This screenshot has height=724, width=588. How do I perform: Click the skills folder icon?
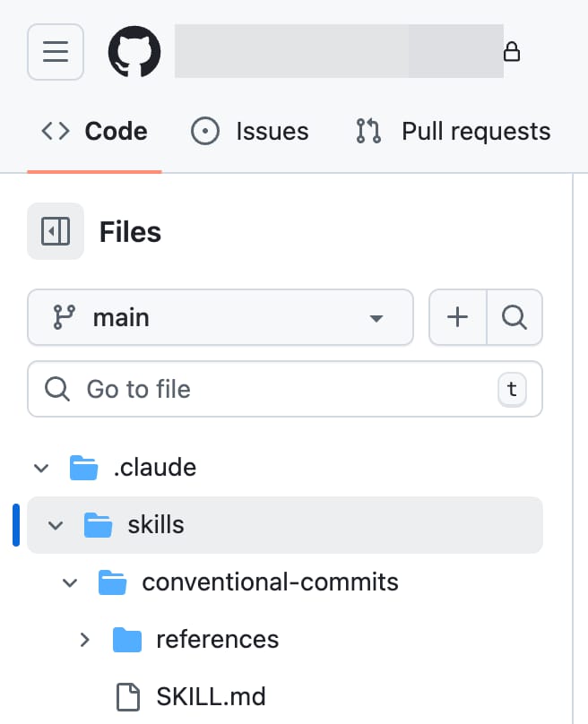(98, 524)
